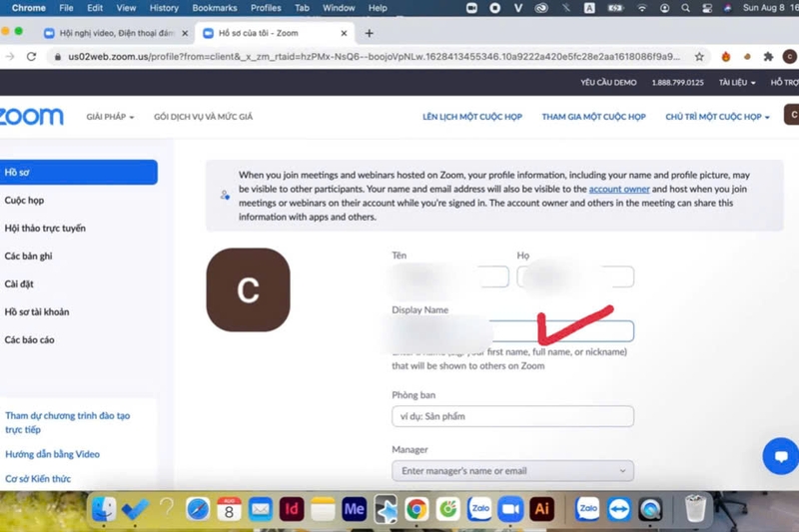
Task: Expand the TÀI LIỆU dropdown
Action: [x=737, y=83]
